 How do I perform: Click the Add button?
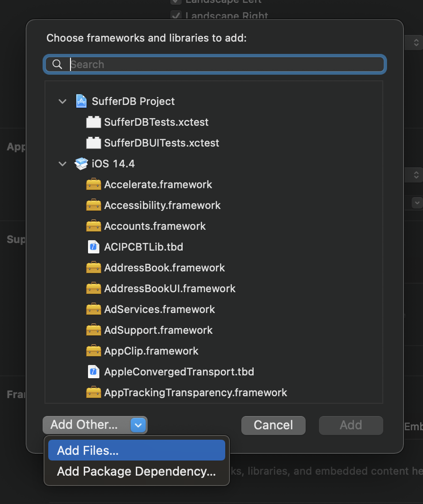[x=351, y=425]
